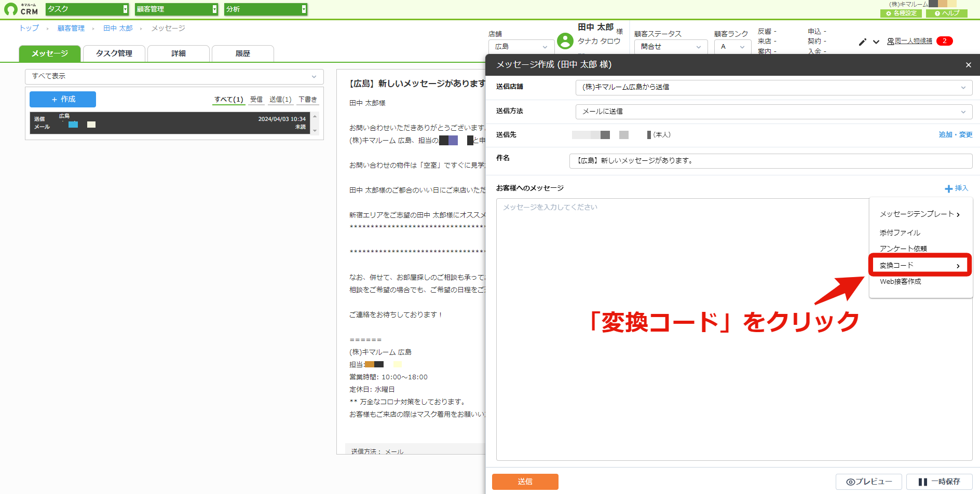This screenshot has width=980, height=494.
Task: Open the ヘルプ help button
Action: click(947, 13)
